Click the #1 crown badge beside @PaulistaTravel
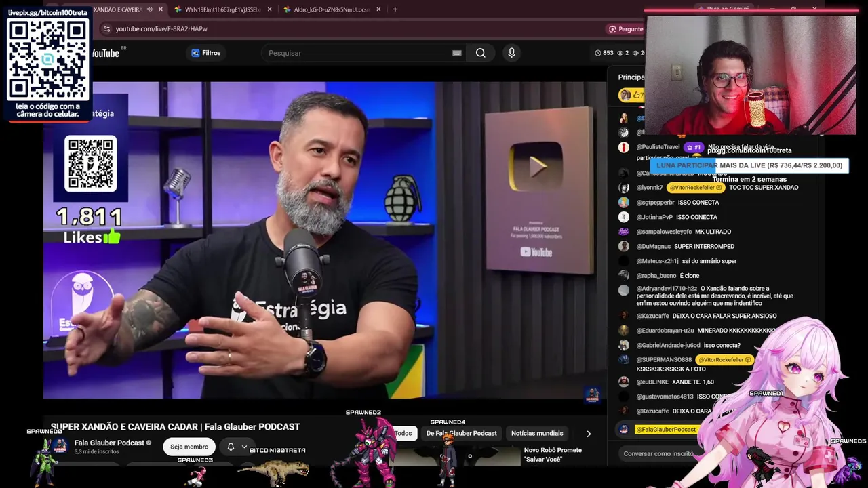The image size is (868, 488). point(693,147)
